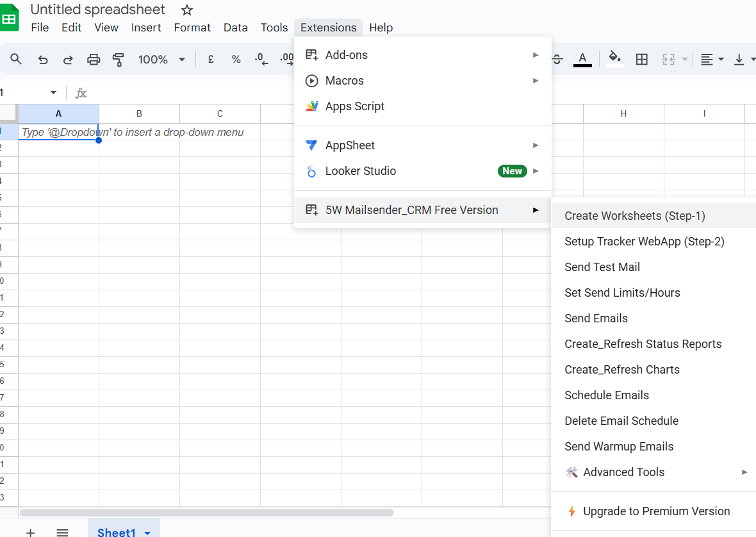Expand the Looker Studio submenu arrow

(535, 171)
